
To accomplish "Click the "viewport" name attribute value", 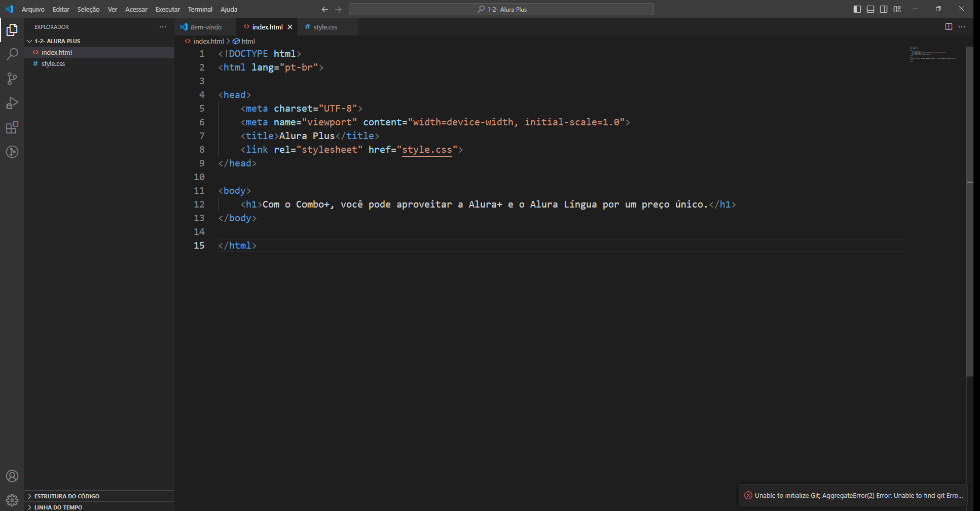I will [x=330, y=122].
